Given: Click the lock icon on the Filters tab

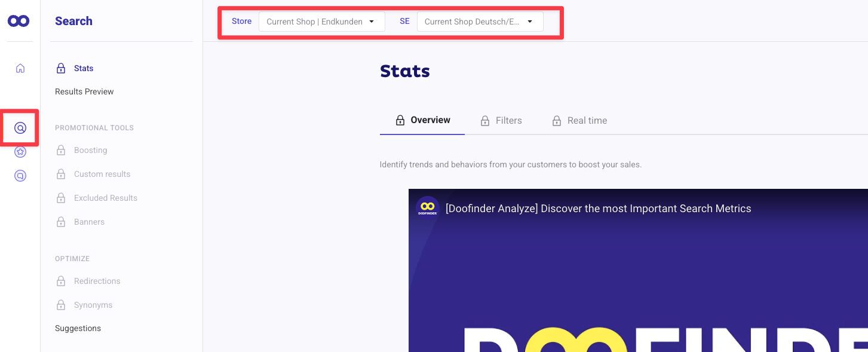Looking at the screenshot, I should tap(486, 120).
